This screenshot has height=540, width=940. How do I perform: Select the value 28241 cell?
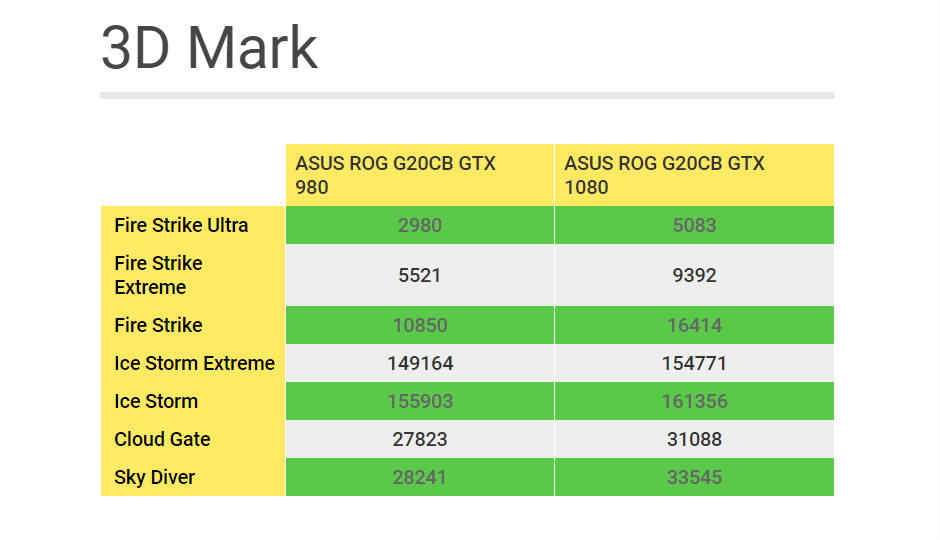tap(420, 477)
